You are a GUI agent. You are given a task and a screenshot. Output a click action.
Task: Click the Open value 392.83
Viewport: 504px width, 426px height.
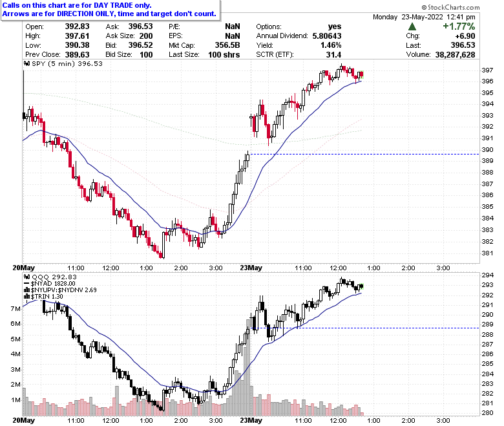point(77,27)
